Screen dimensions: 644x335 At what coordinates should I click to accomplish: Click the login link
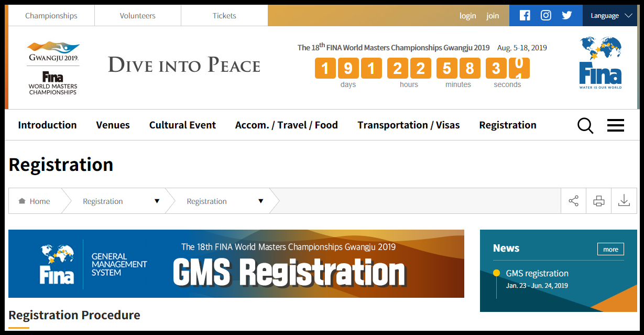467,16
